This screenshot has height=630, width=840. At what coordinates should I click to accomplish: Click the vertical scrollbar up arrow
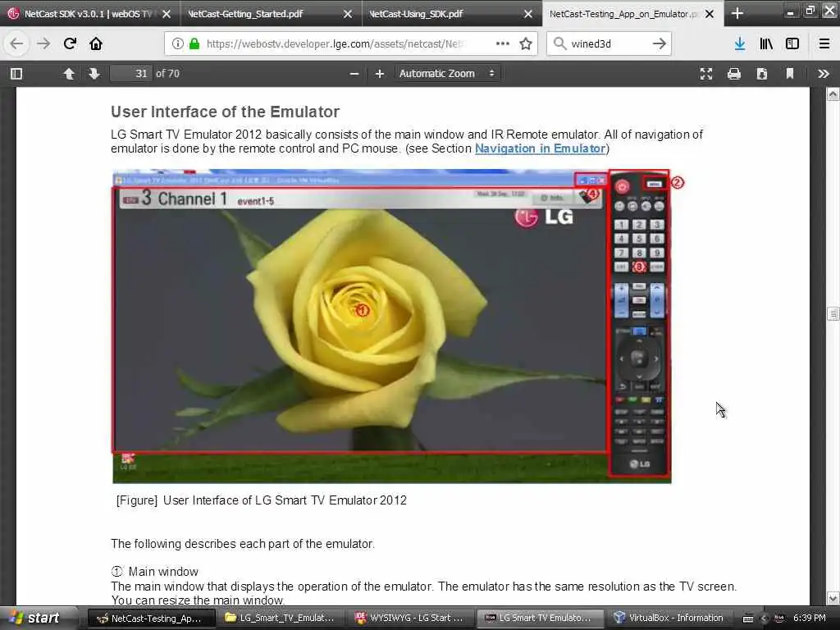pos(833,95)
